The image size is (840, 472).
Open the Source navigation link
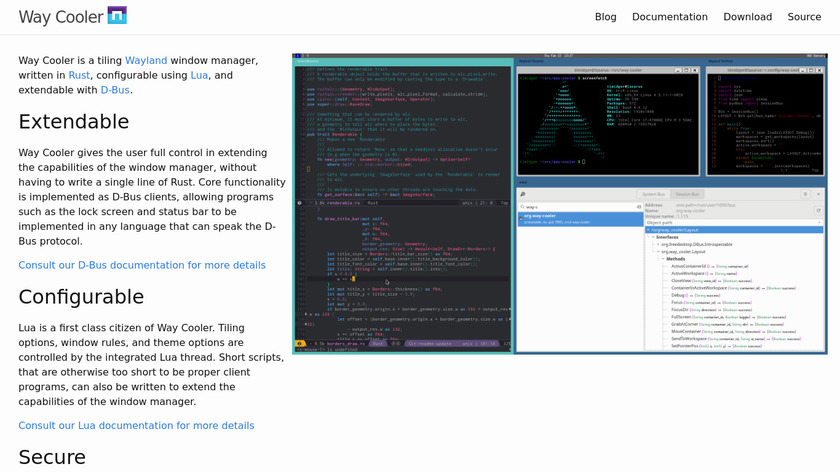coord(803,17)
